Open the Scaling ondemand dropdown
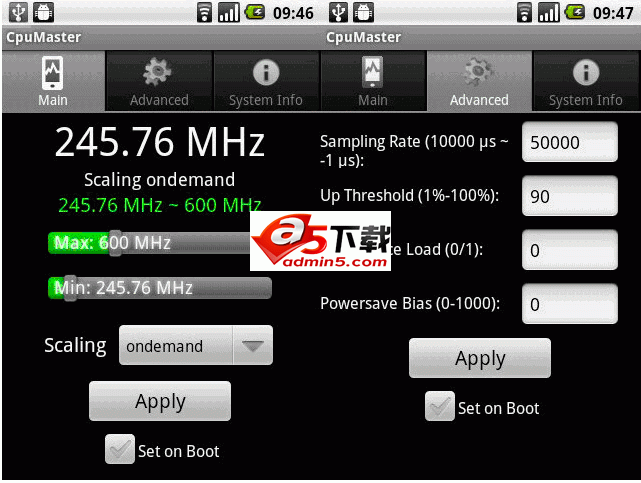 pos(196,345)
